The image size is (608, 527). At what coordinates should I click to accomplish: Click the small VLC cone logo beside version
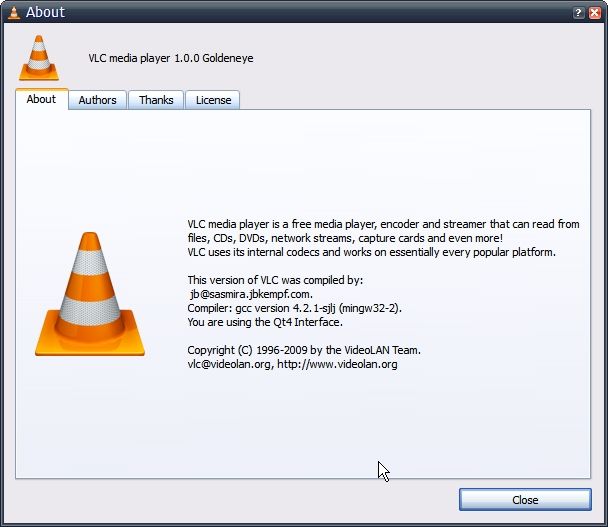click(x=39, y=58)
